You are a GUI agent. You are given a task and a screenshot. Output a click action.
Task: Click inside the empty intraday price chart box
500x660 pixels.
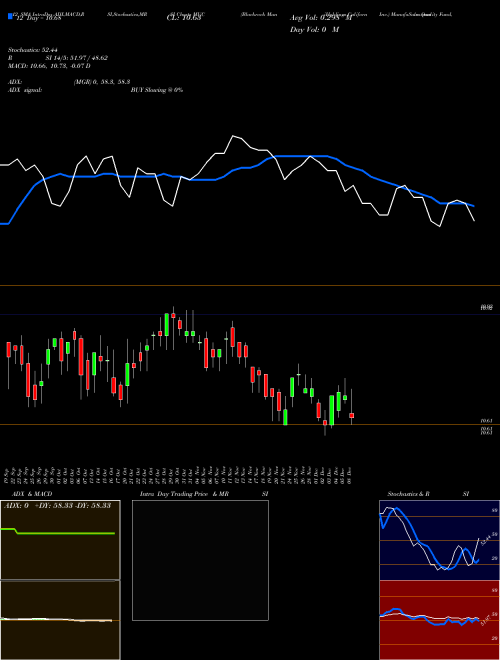(x=200, y=560)
